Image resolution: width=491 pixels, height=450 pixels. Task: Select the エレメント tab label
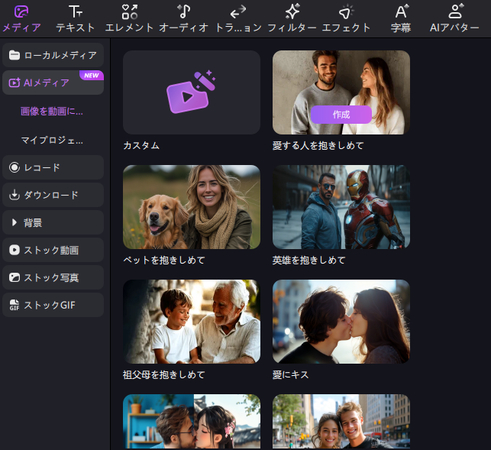click(x=129, y=28)
